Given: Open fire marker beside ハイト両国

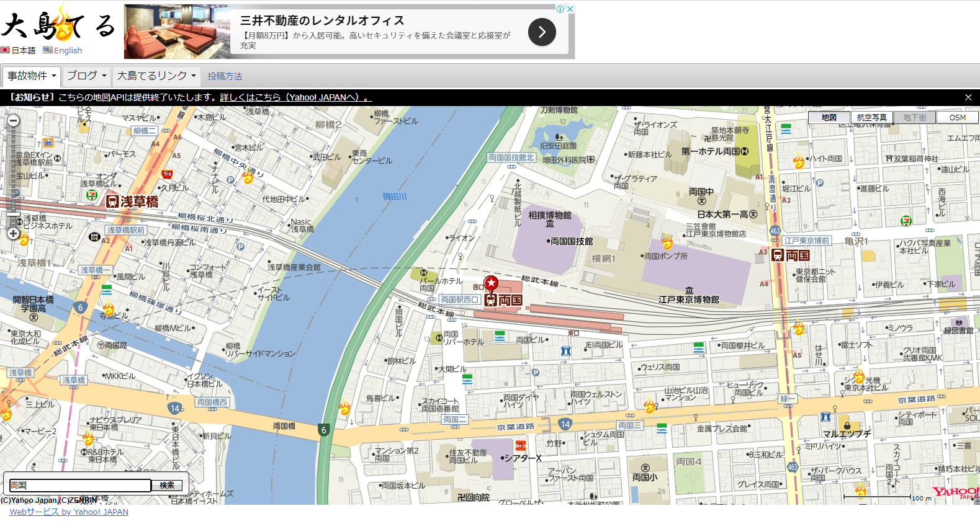Looking at the screenshot, I should pyautogui.click(x=799, y=161).
